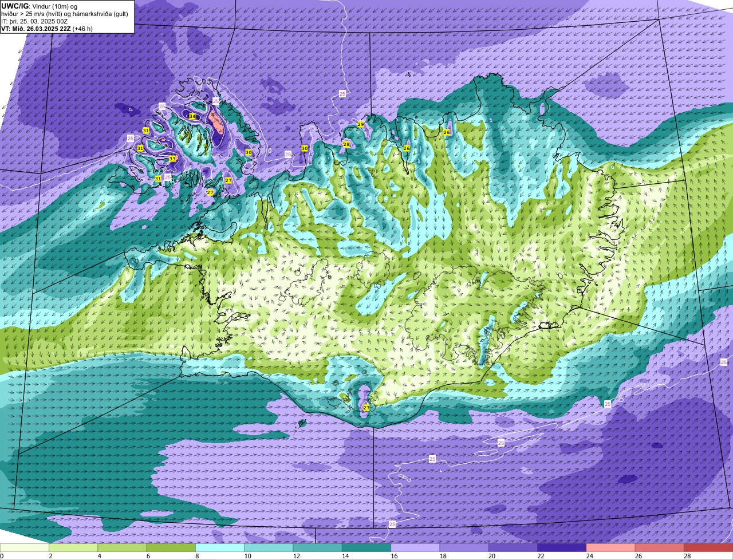Select the 24–26 m/s pink legend swatch
Image resolution: width=733 pixels, height=560 pixels.
[x=611, y=548]
